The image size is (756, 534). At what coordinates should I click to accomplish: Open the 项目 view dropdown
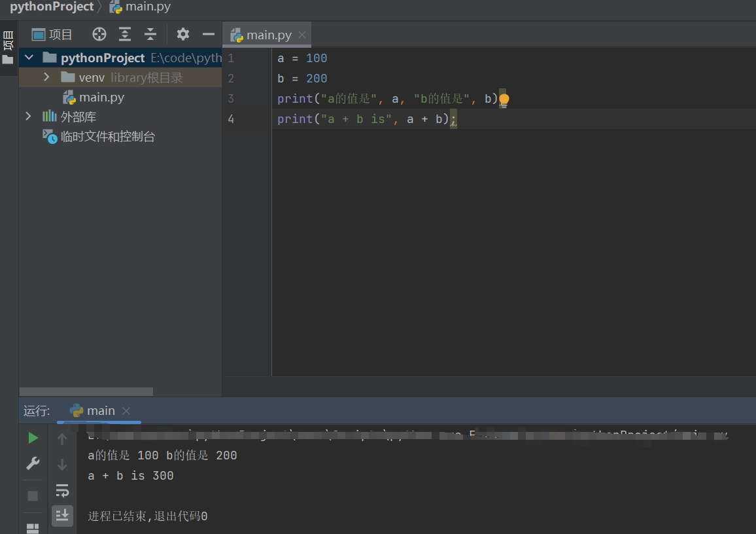(x=53, y=35)
